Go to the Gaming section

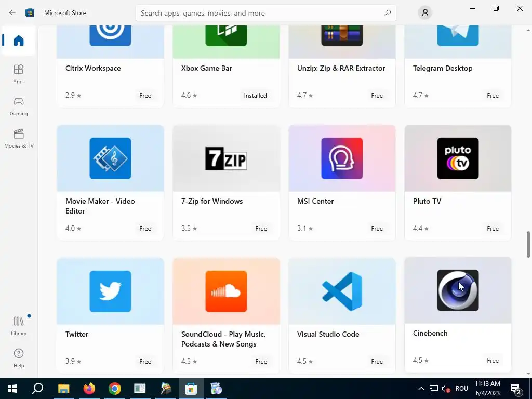click(19, 106)
